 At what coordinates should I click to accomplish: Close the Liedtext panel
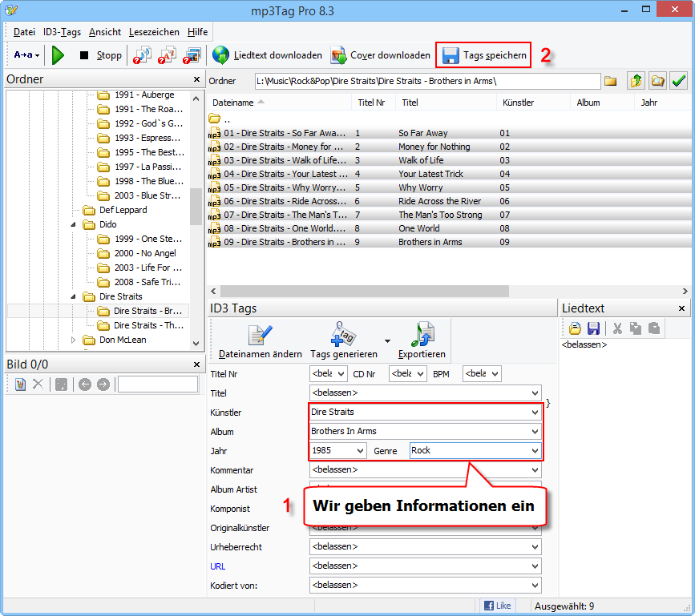coord(681,308)
